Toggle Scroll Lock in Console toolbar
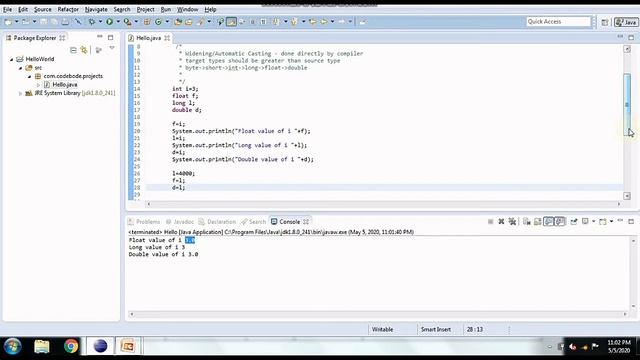640x360 pixels. (x=538, y=222)
